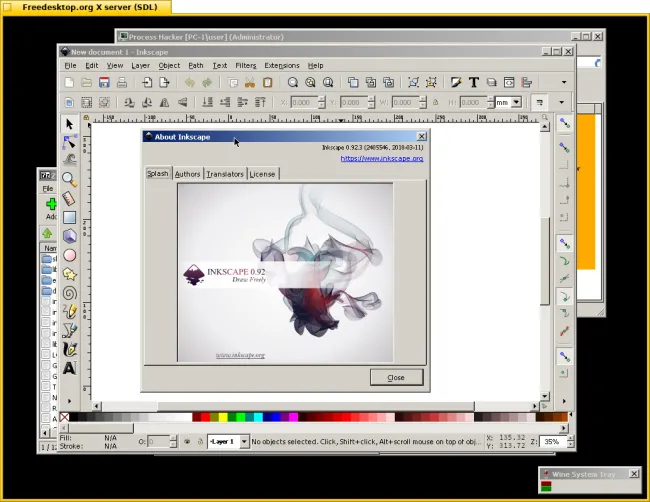
Task: Click the Flip horizontal icon
Action: click(165, 102)
